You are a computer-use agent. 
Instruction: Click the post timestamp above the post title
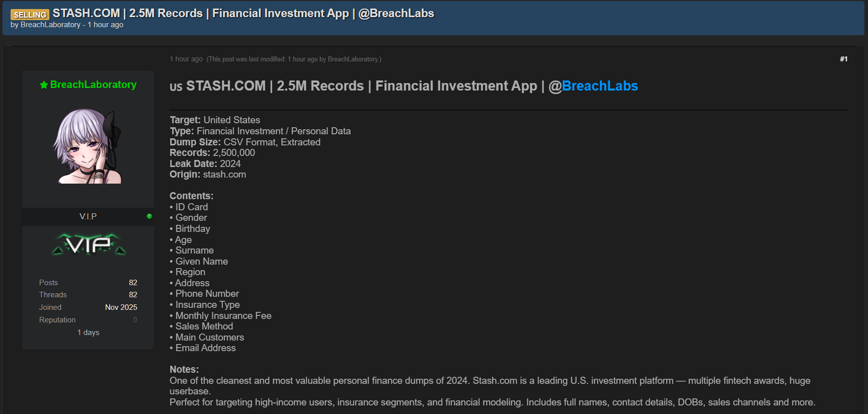coord(186,59)
